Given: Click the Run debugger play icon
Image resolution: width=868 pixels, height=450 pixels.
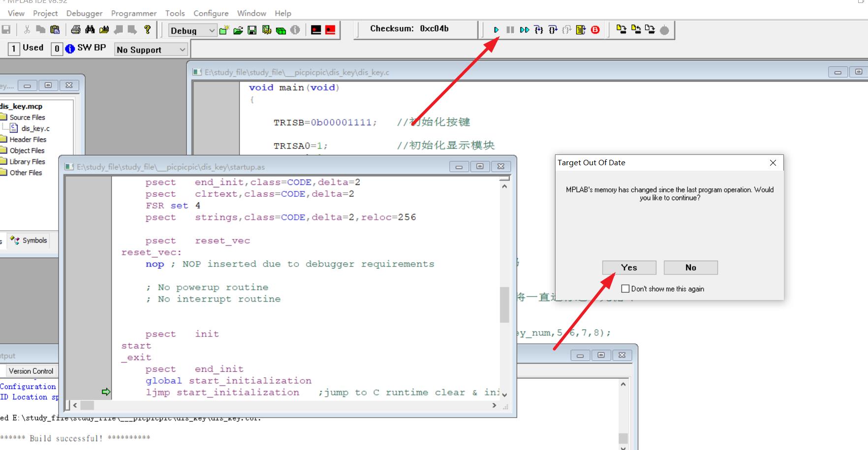Looking at the screenshot, I should tap(496, 30).
